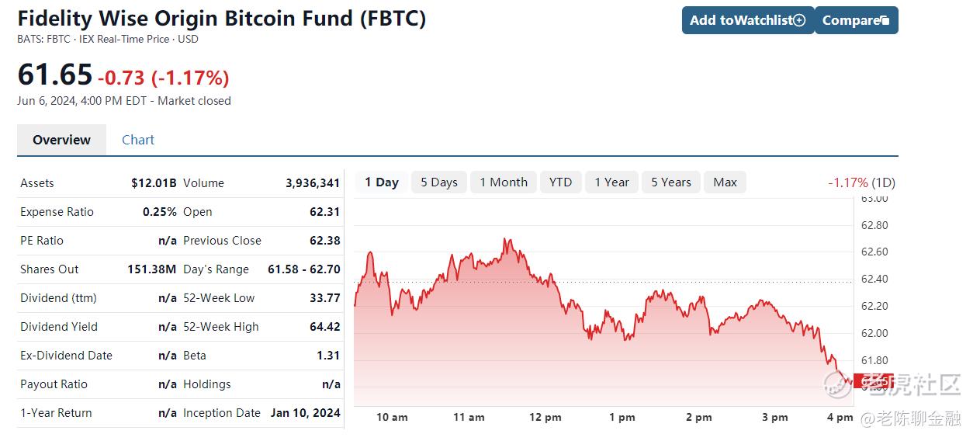Click the Expense Ratio row
Viewport: 980px width, 441px height.
click(x=99, y=212)
